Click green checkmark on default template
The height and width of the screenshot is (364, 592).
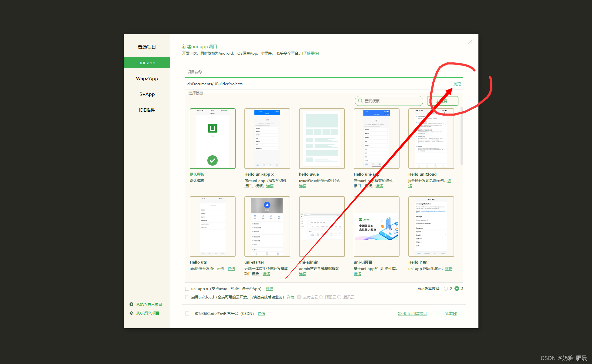[213, 160]
